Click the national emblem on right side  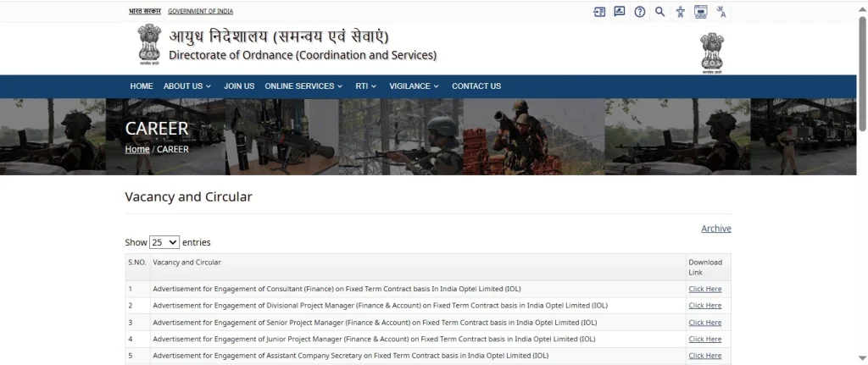(711, 53)
